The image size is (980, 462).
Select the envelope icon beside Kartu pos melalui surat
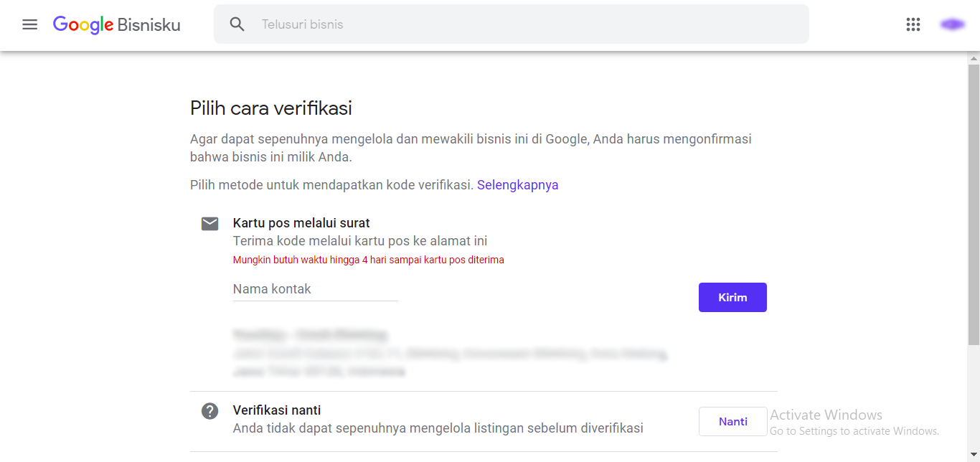click(x=209, y=223)
